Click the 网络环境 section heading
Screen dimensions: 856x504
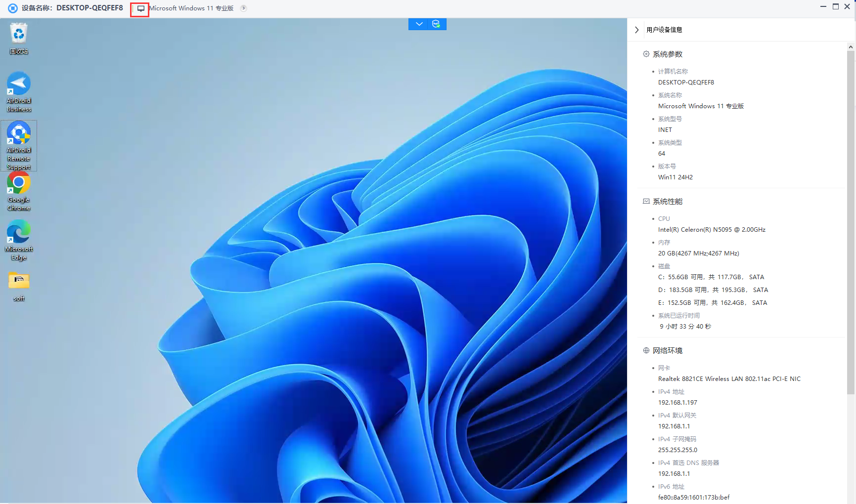tap(667, 350)
